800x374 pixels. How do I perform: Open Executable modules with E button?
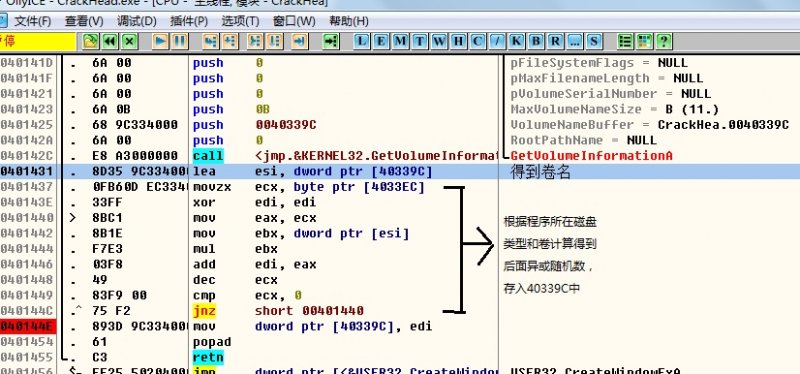[381, 41]
